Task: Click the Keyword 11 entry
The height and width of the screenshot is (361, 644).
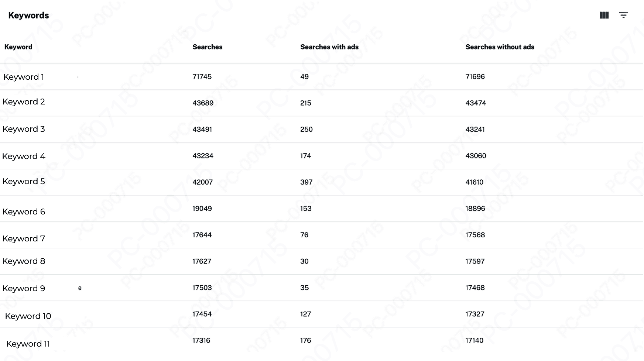Action: click(28, 344)
